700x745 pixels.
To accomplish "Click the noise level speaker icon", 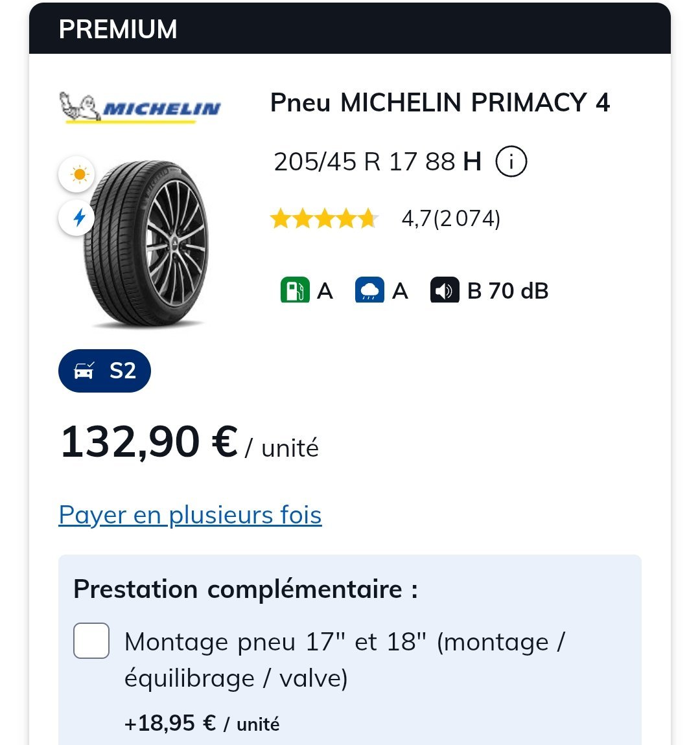I will pos(445,290).
